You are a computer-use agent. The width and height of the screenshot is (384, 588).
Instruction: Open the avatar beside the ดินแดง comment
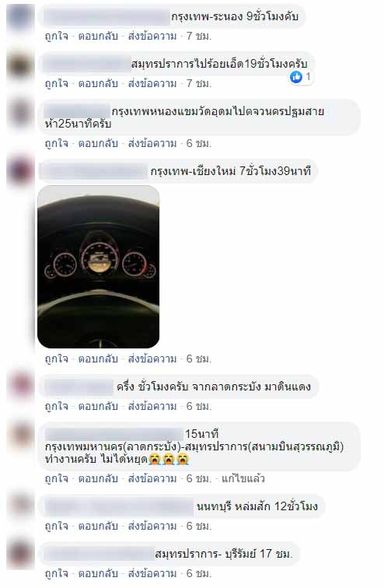click(x=19, y=387)
